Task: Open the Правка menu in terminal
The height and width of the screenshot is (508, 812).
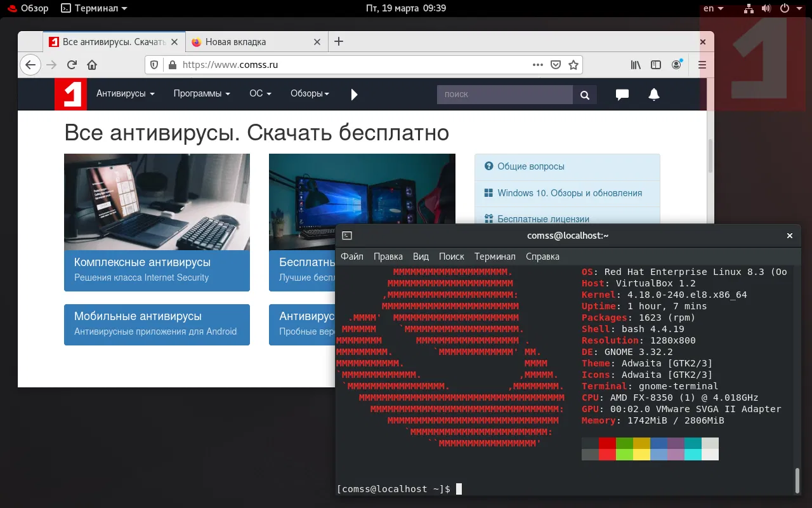Action: [388, 257]
